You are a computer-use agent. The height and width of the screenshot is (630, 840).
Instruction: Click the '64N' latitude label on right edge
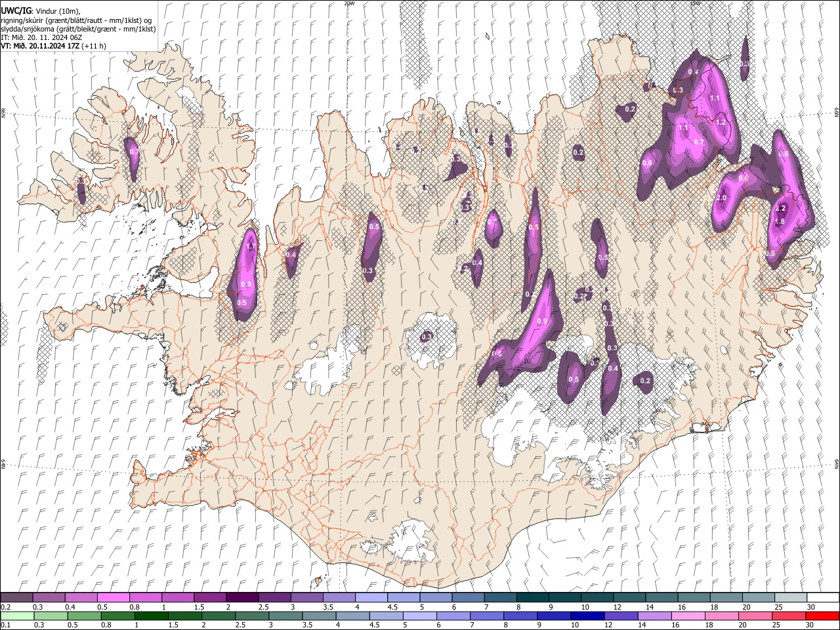tap(836, 463)
